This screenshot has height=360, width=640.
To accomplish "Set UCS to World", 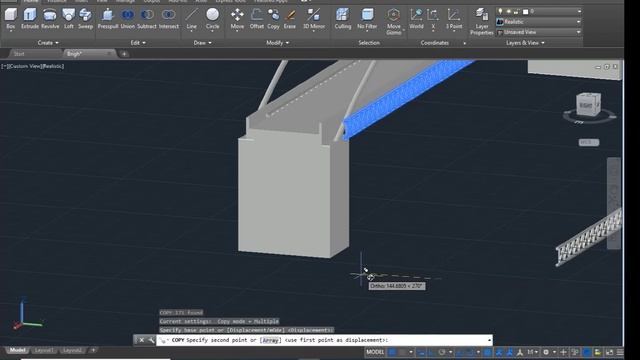I will pyautogui.click(x=416, y=19).
